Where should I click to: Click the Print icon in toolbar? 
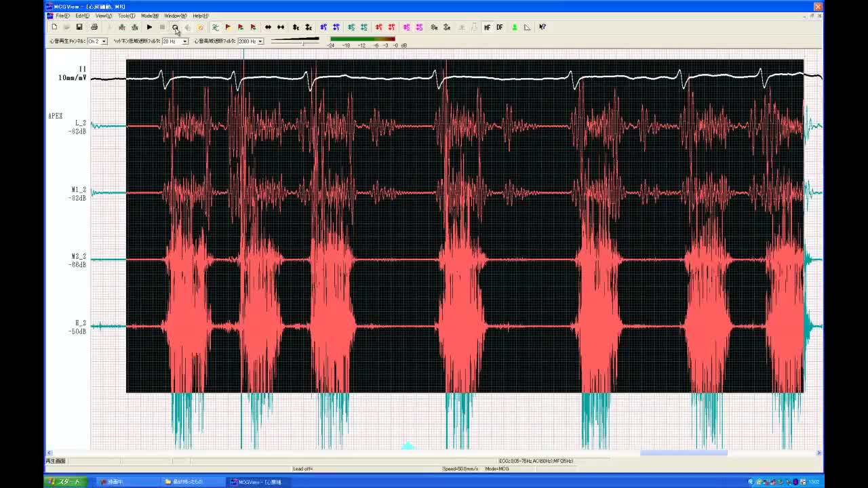point(94,27)
